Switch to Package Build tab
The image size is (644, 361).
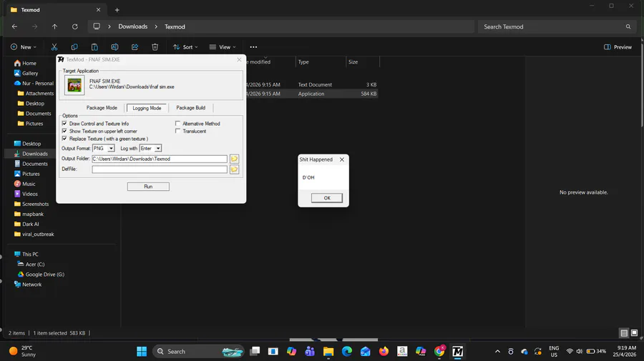pos(190,108)
